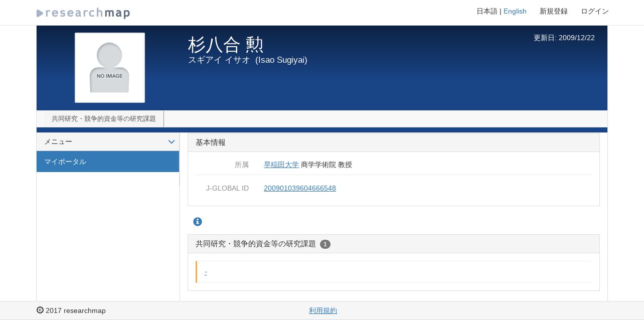Open 早稲田大学 affiliation link
The image size is (644, 320).
point(281,165)
